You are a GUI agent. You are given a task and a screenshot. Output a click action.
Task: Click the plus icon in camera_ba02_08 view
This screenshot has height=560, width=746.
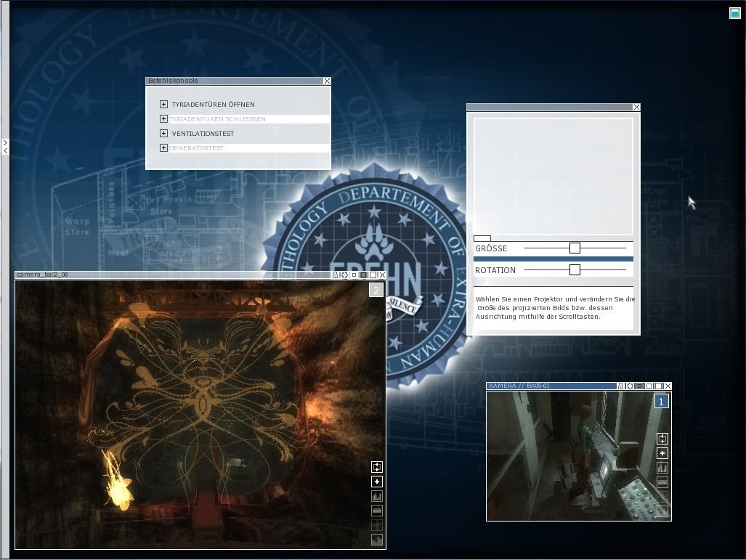pyautogui.click(x=377, y=482)
